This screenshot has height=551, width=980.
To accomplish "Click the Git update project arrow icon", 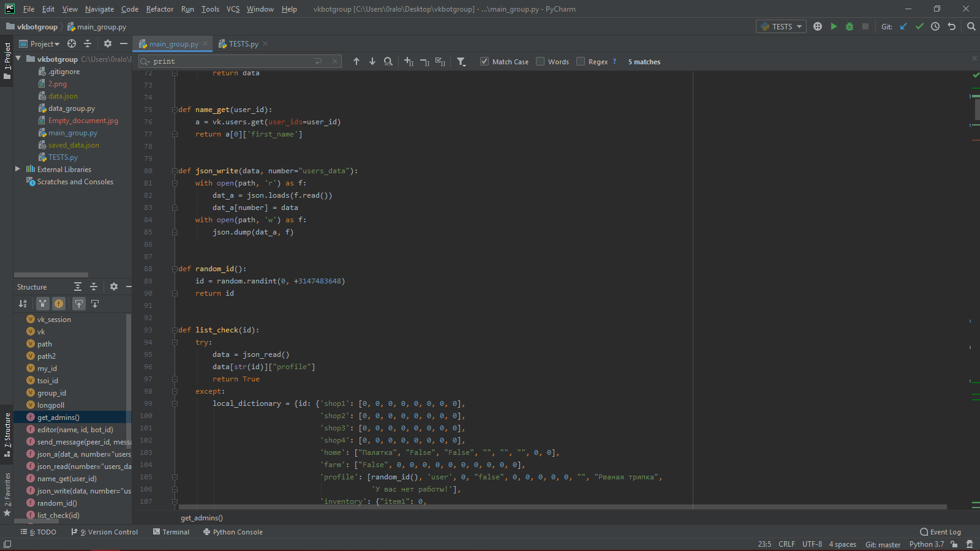I will pos(903,26).
